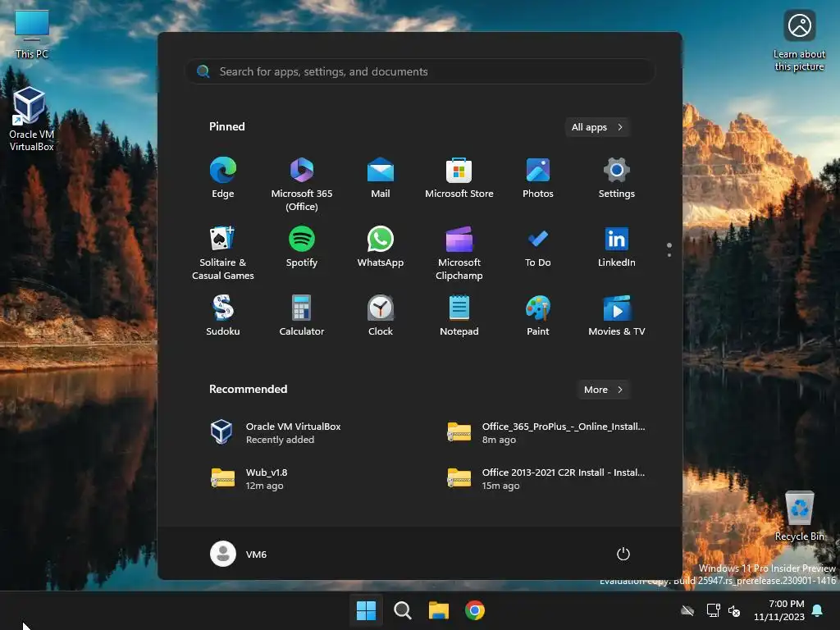Start the Sudoku game
Image resolution: width=840 pixels, height=630 pixels.
click(x=223, y=316)
